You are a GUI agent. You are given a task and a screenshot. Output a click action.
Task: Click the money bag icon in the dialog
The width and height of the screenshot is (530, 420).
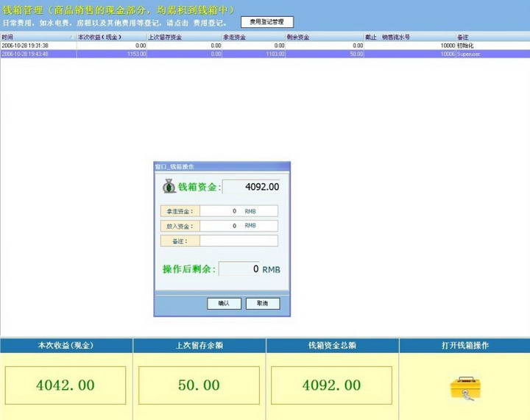point(169,186)
